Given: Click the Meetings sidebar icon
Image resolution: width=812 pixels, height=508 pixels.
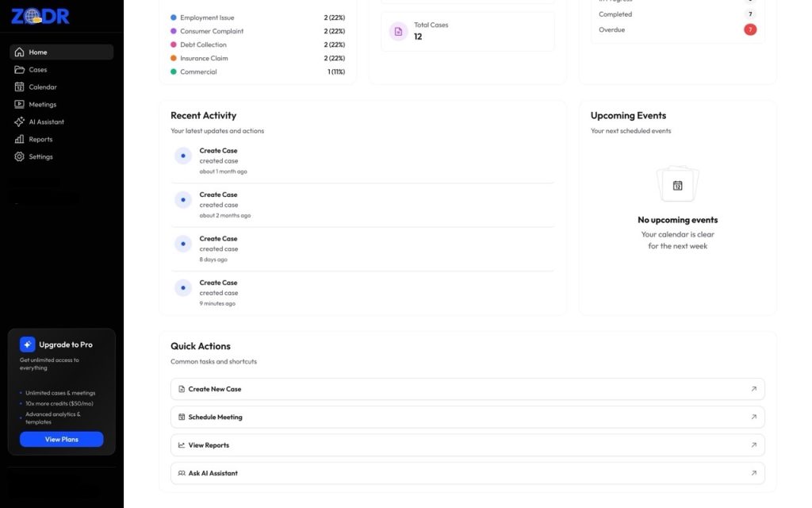Looking at the screenshot, I should point(20,105).
